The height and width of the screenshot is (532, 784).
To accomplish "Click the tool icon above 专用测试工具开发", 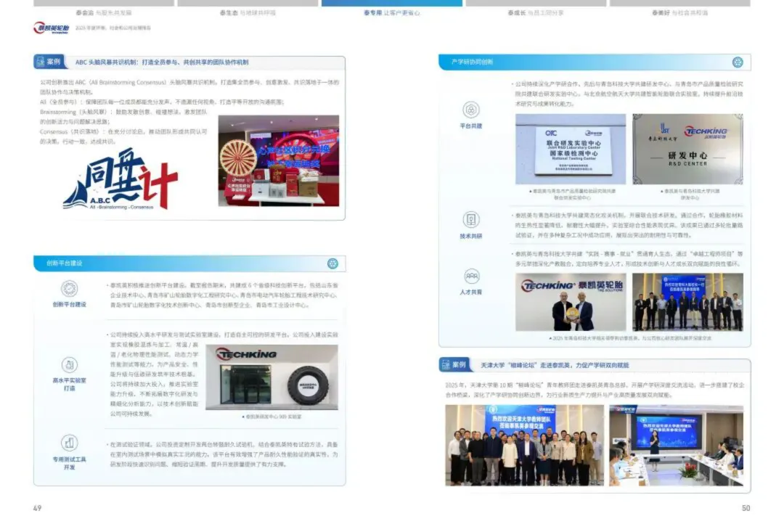I will coord(70,443).
